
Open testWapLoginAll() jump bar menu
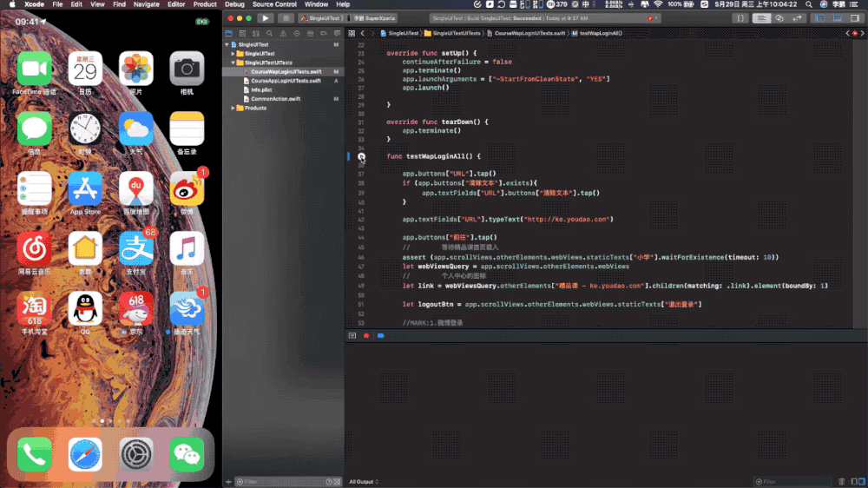click(597, 33)
